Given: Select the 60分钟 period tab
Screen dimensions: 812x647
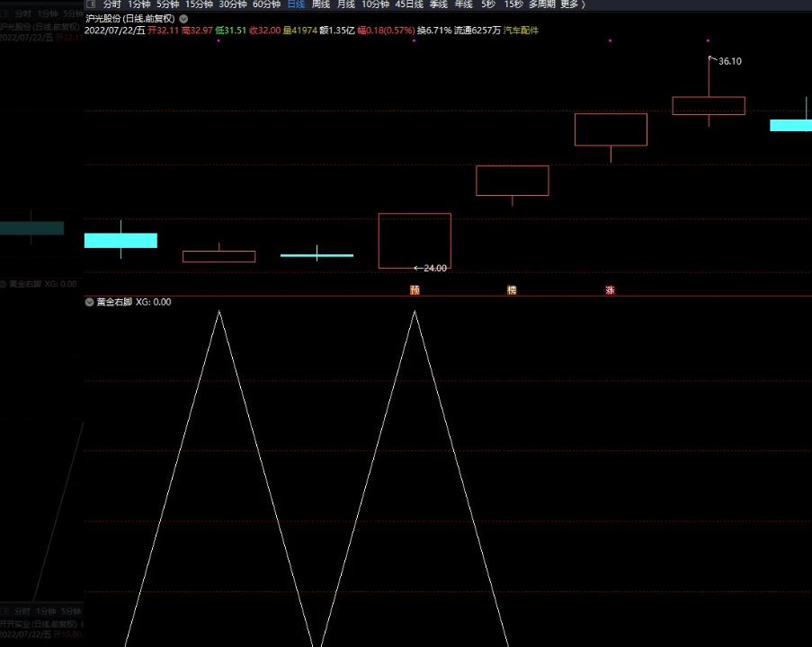Looking at the screenshot, I should click(x=266, y=4).
